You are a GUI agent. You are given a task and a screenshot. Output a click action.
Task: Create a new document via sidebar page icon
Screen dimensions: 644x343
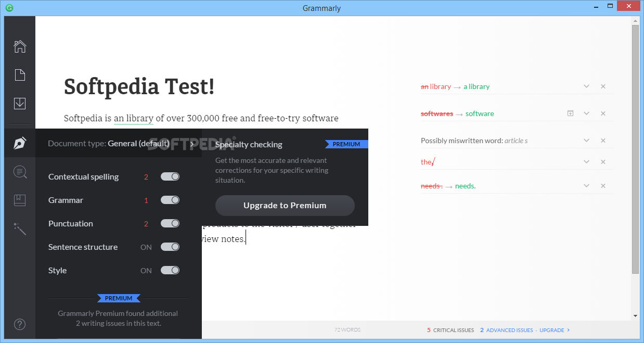20,75
